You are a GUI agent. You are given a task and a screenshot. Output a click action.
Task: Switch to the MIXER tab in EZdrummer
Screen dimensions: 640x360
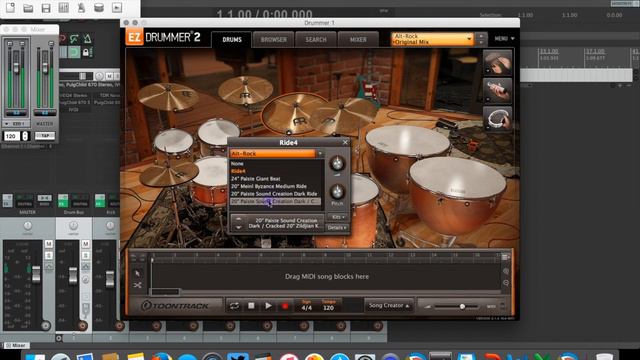click(358, 40)
